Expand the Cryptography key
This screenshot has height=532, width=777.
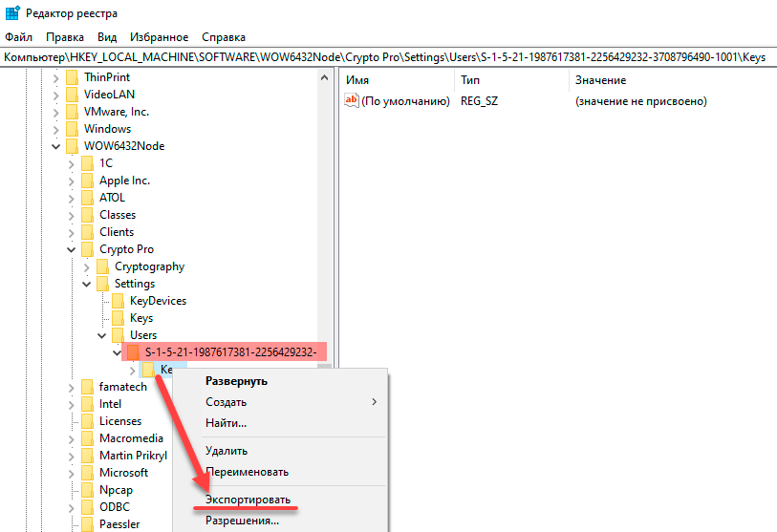tap(87, 267)
